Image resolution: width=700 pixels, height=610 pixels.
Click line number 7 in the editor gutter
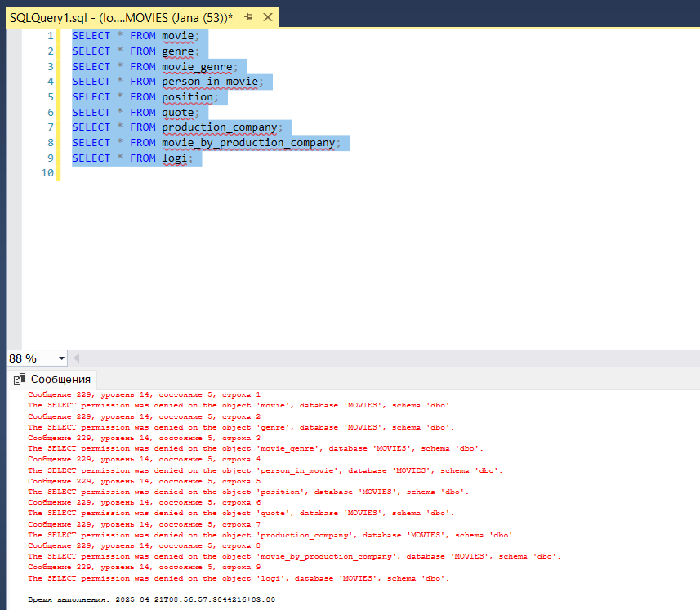[x=51, y=127]
